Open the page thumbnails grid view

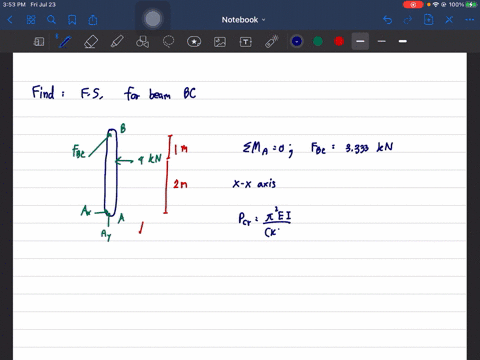tap(31, 20)
